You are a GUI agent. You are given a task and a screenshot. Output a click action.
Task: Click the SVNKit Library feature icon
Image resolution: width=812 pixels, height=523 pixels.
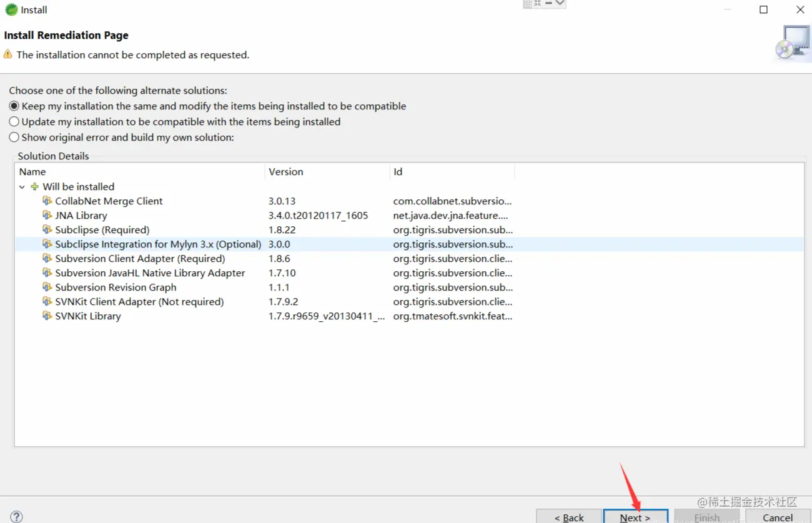click(47, 316)
